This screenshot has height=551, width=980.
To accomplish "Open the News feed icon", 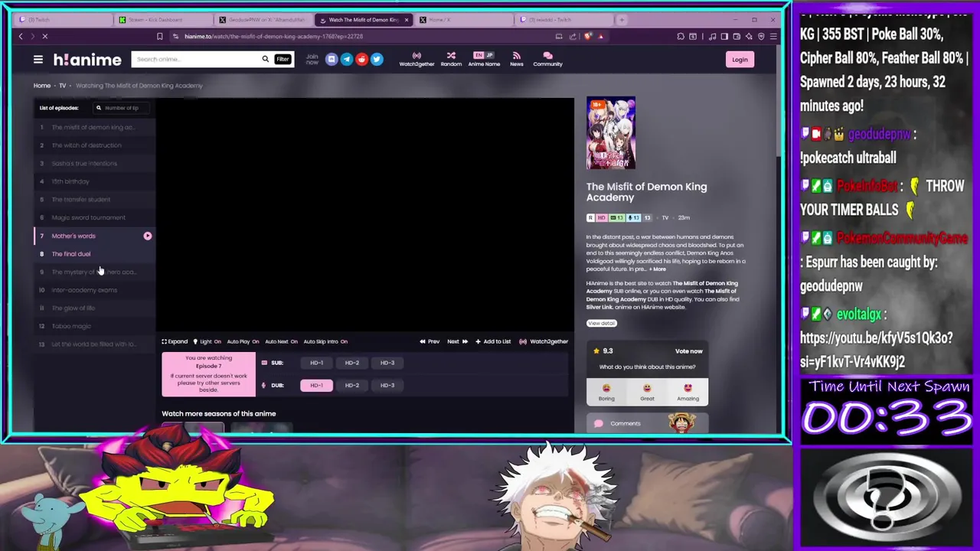I will pyautogui.click(x=517, y=59).
